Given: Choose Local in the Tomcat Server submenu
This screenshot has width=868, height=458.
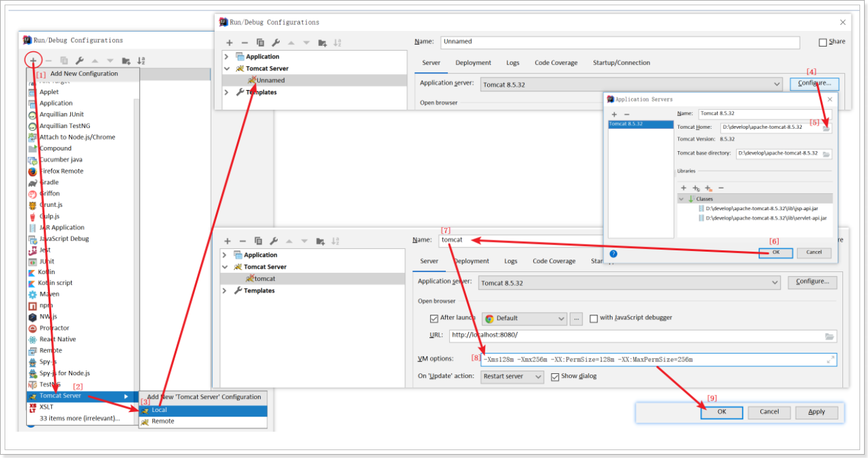Looking at the screenshot, I should 203,410.
